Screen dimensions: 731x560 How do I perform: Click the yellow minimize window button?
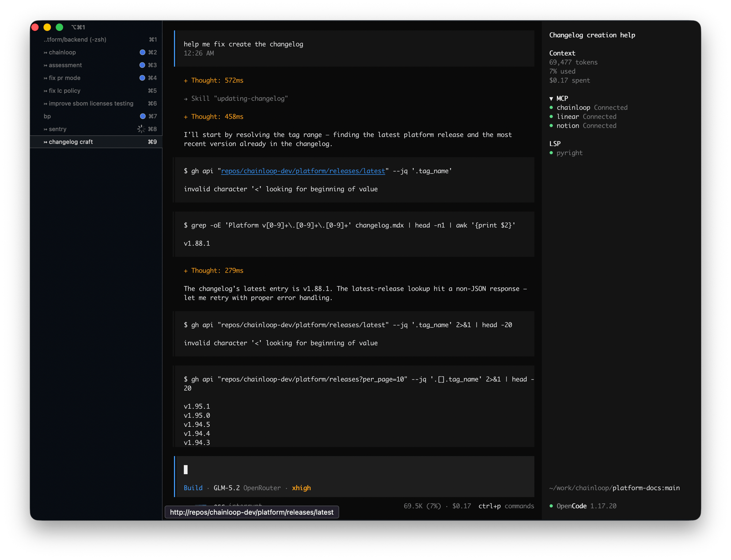pyautogui.click(x=47, y=27)
